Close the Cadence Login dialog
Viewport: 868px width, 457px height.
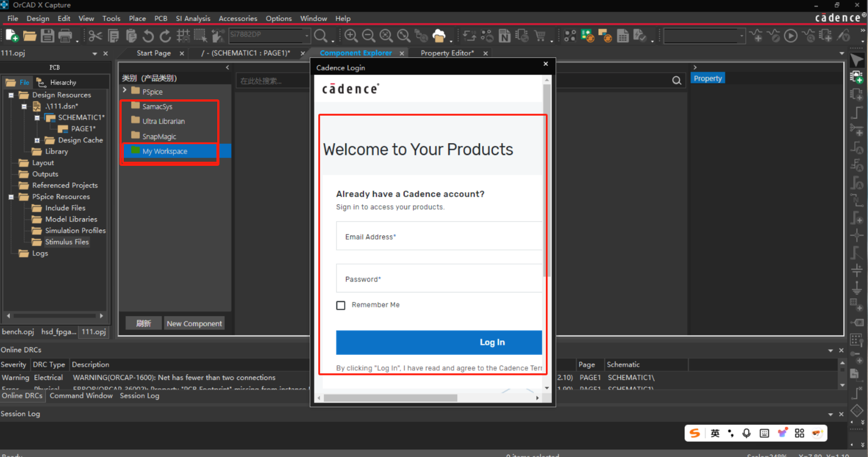click(546, 64)
